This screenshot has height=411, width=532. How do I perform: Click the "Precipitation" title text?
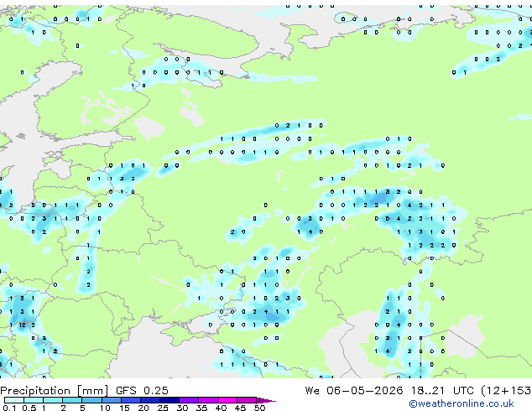[35, 391]
